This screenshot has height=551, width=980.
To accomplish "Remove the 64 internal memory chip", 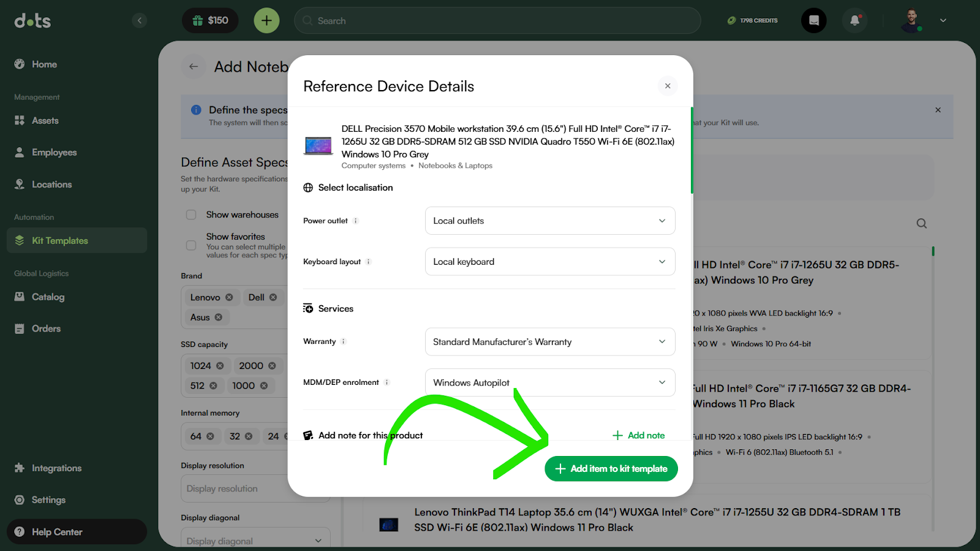I will [210, 436].
